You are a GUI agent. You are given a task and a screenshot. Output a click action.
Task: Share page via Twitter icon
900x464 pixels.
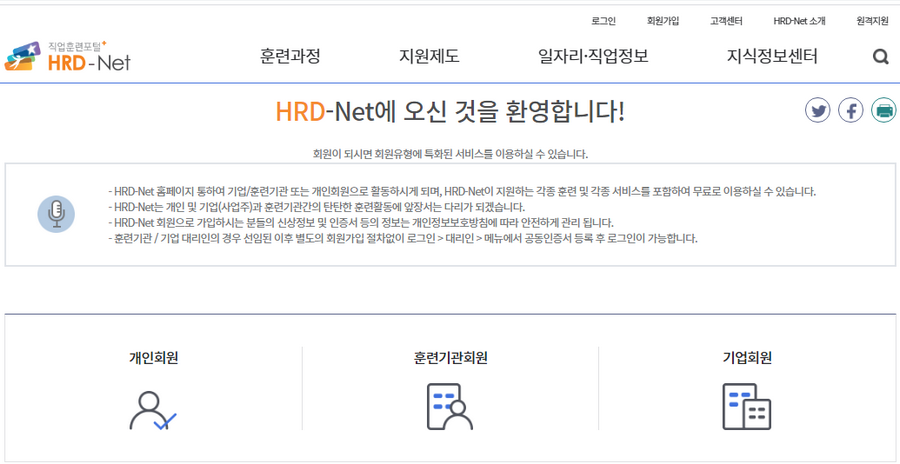817,110
